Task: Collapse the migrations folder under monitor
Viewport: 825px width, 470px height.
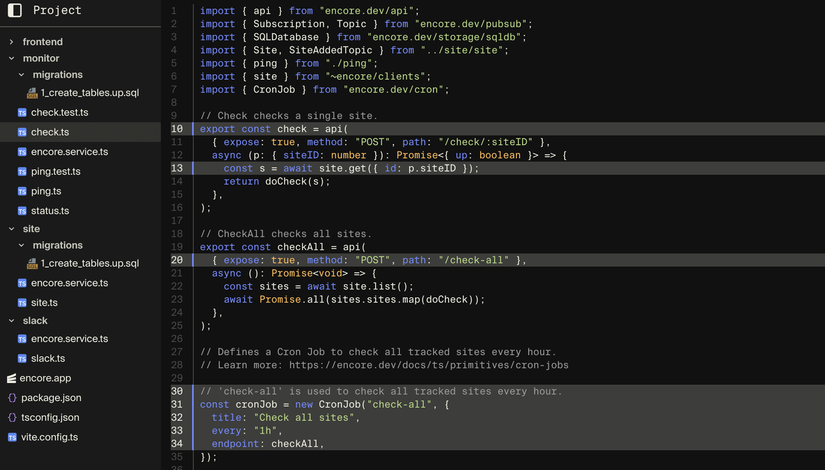Action: 22,75
